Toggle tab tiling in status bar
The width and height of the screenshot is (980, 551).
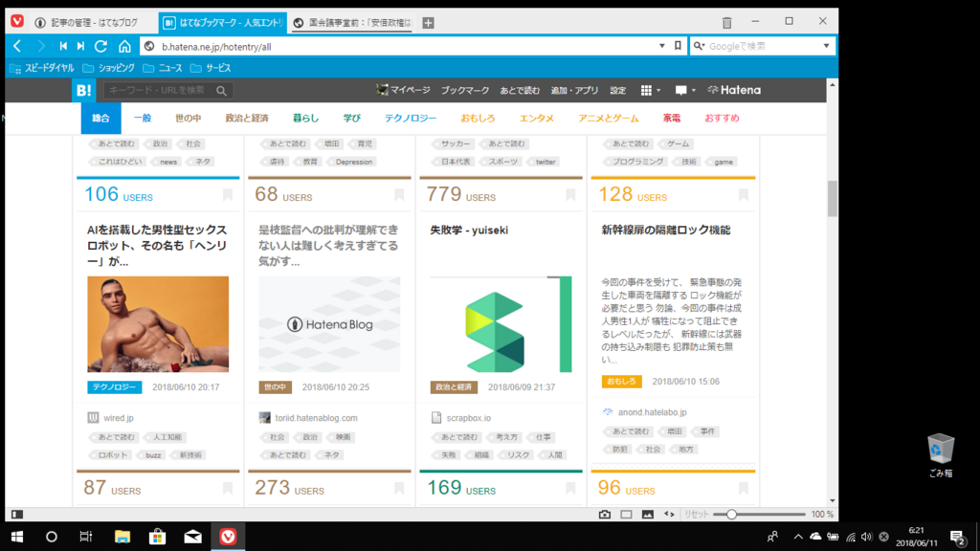coord(626,514)
